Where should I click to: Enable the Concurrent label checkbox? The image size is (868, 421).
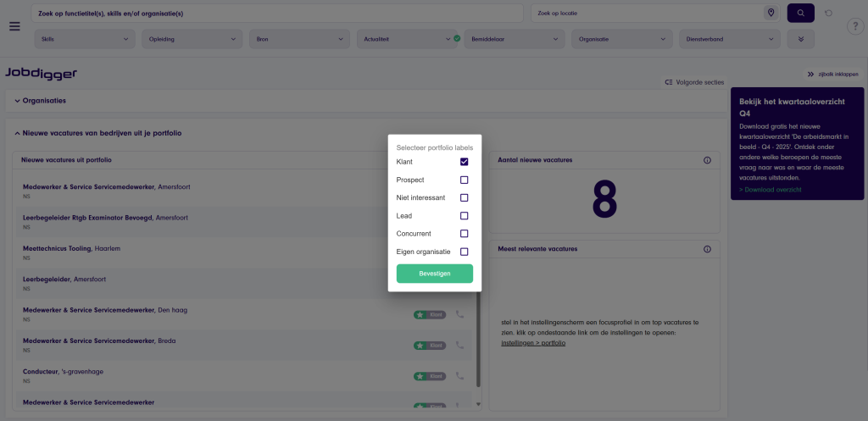coord(464,234)
